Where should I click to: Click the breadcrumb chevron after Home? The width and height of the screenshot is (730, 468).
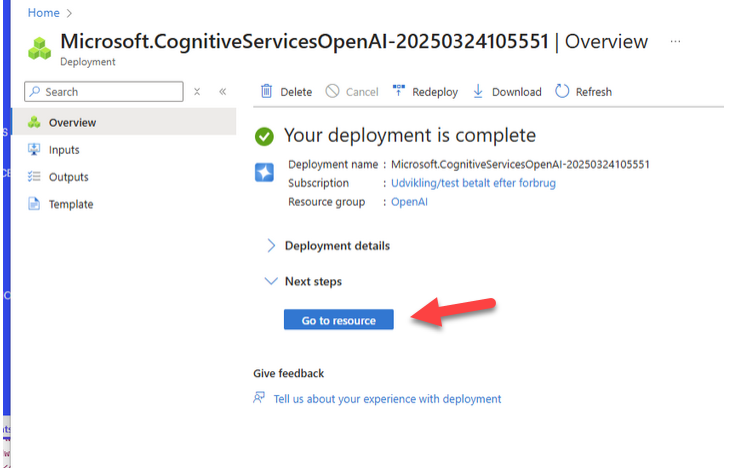69,13
